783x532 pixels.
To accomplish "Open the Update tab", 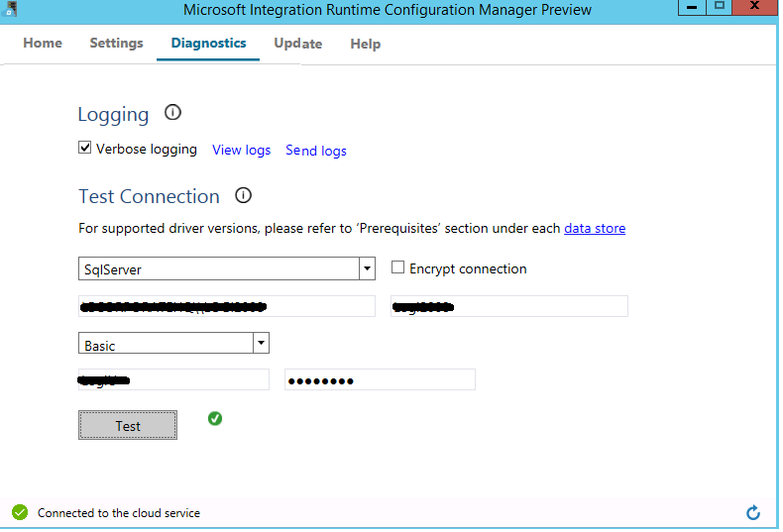I will (298, 44).
